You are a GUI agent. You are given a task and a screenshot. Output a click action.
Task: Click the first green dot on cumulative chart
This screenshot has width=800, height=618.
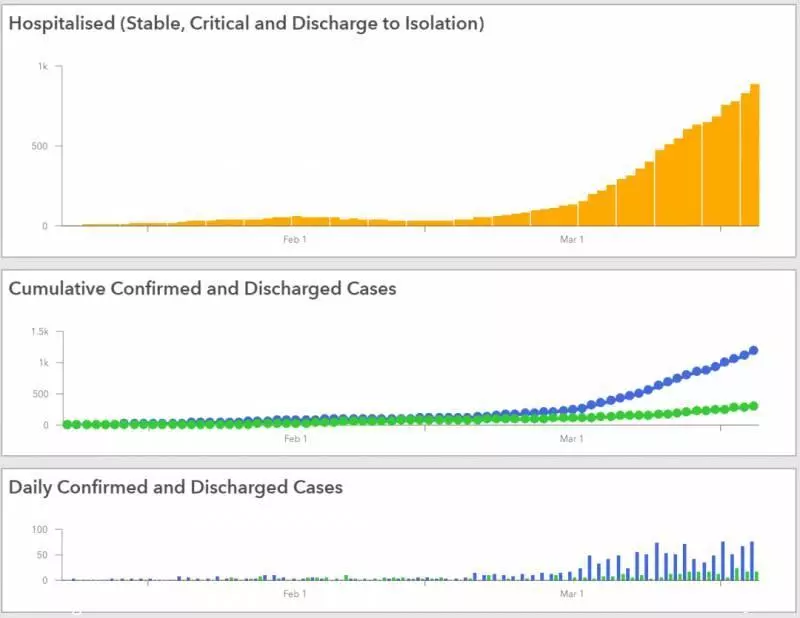coord(67,424)
